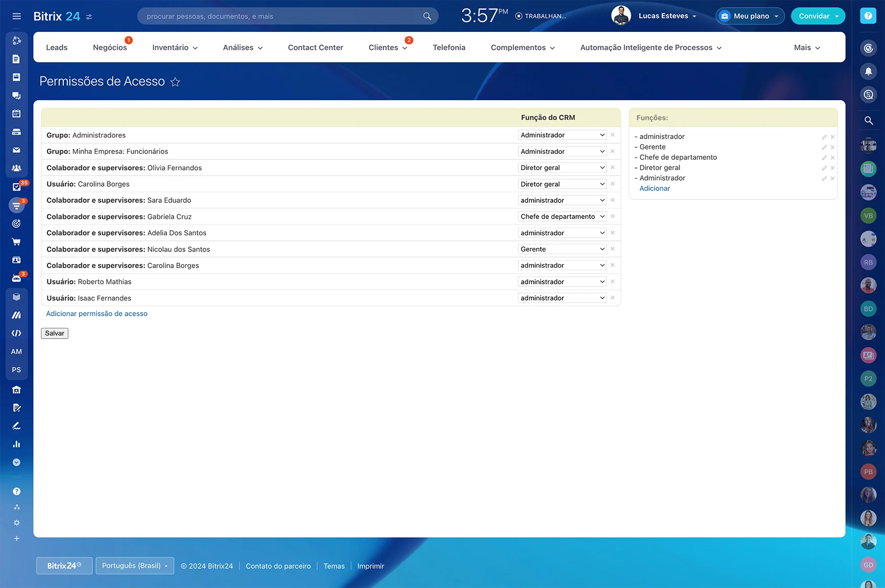Image resolution: width=885 pixels, height=588 pixels.
Task: Select the CRM funnel icon in sidebar
Action: point(17,205)
